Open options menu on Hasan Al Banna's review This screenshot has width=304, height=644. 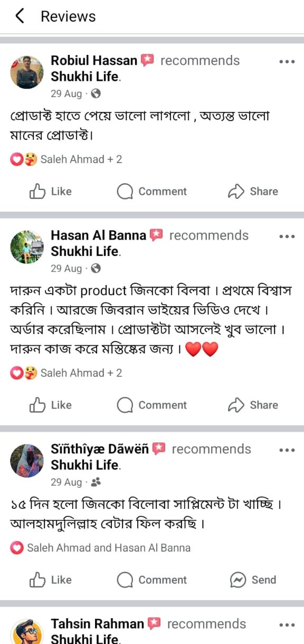287,236
